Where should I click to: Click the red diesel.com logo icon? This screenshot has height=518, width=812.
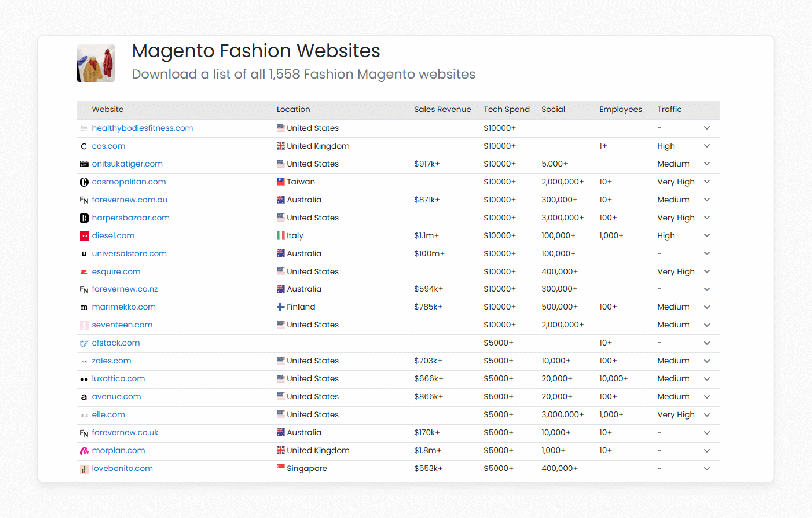[x=84, y=236]
